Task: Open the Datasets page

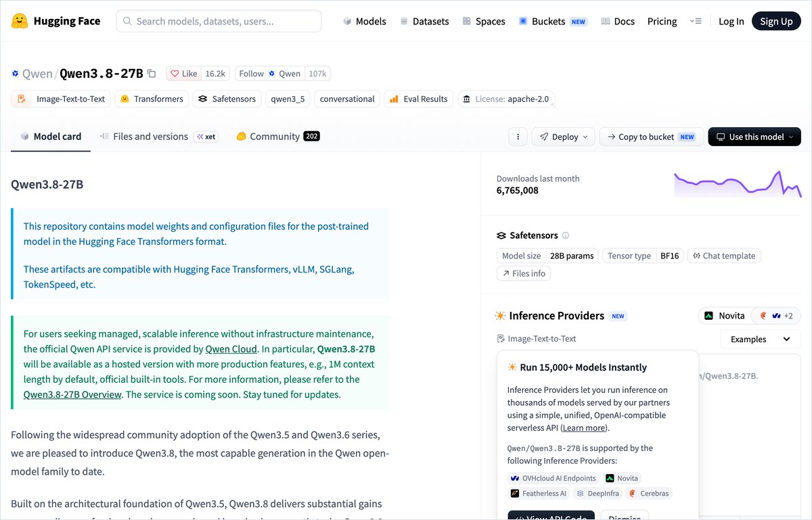Action: click(424, 21)
